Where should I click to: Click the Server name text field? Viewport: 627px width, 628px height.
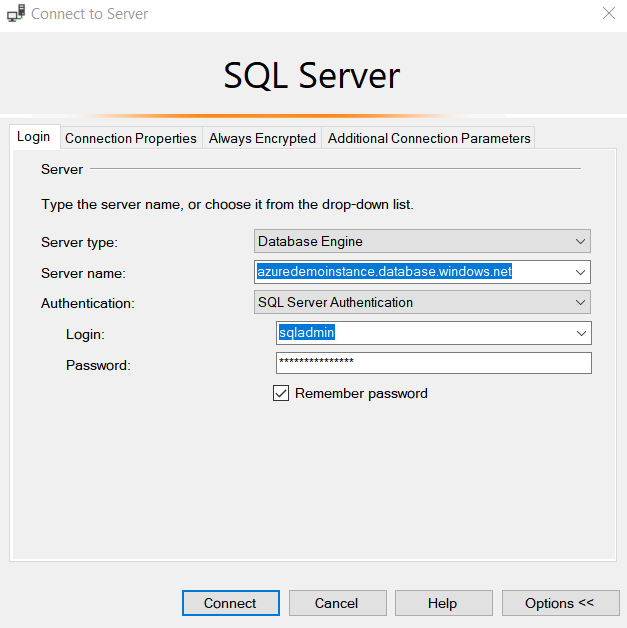coord(412,272)
